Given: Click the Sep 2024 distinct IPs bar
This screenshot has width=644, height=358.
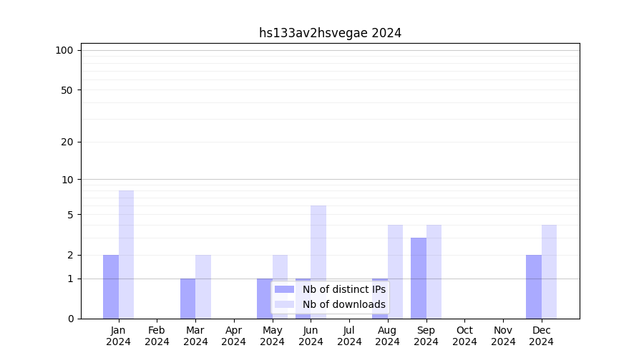Looking at the screenshot, I should (419, 278).
